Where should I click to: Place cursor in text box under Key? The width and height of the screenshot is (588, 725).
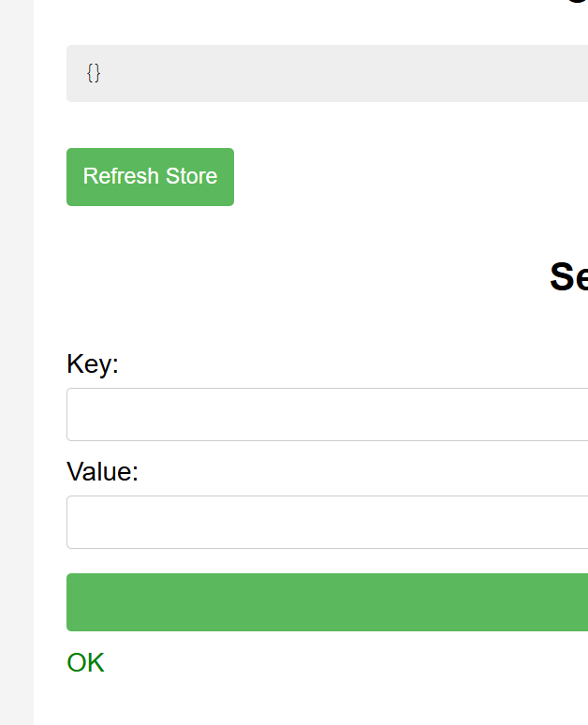327,414
